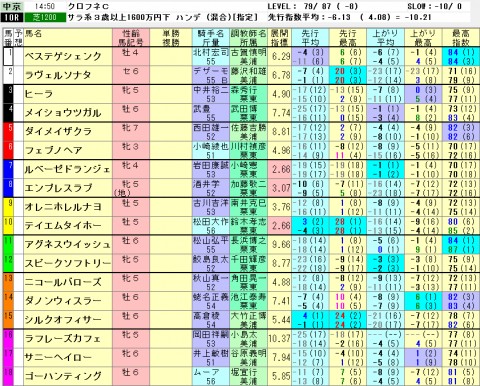Select horse アグネスウイッシュ
Image resolution: width=480 pixels, height=386 pixels.
(67, 244)
